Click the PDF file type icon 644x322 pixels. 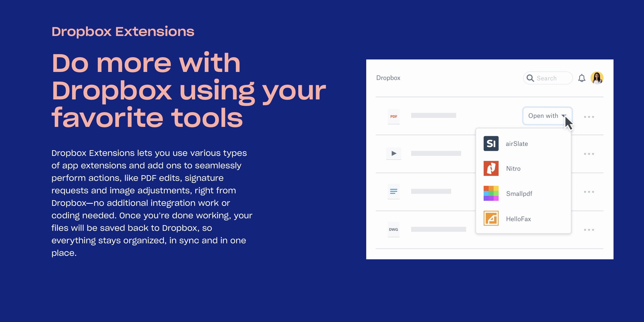coord(393,116)
